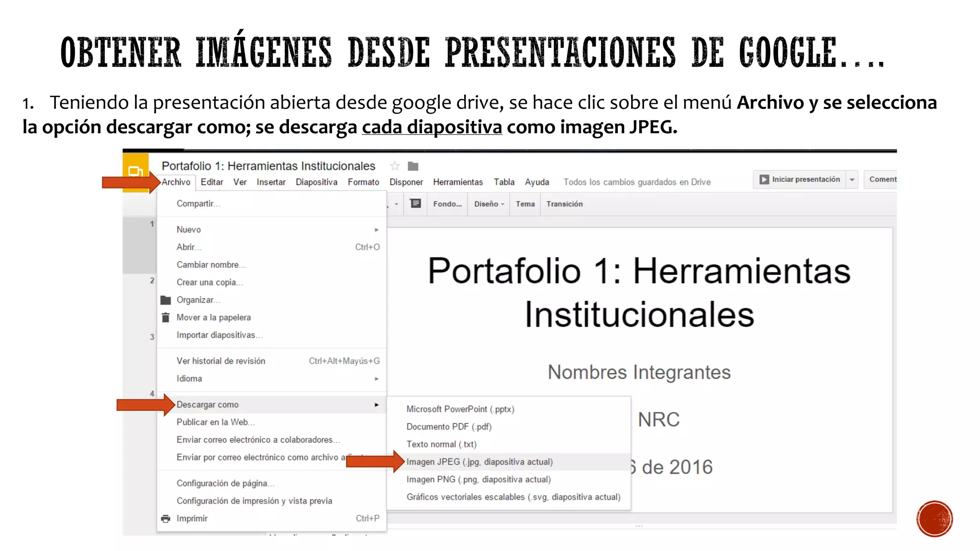Star the Portafolio 1 presentation

(x=395, y=166)
